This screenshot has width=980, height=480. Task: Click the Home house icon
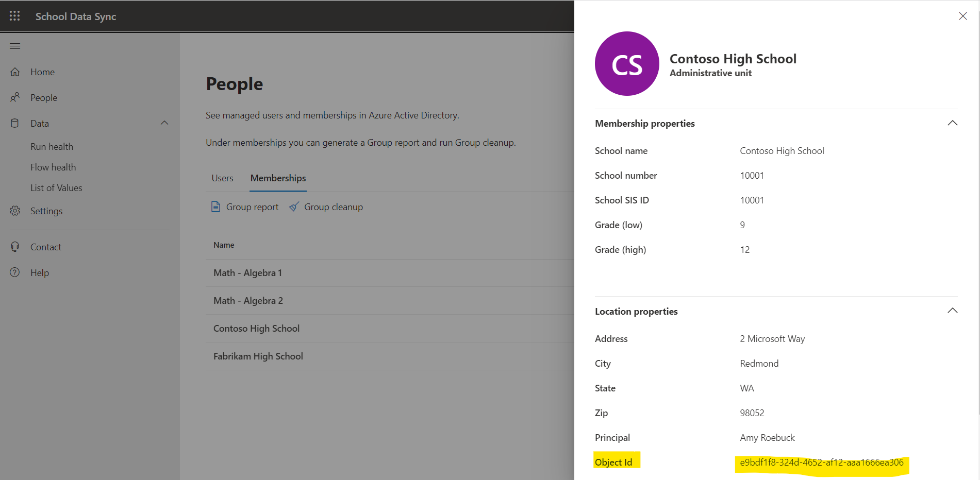click(15, 72)
